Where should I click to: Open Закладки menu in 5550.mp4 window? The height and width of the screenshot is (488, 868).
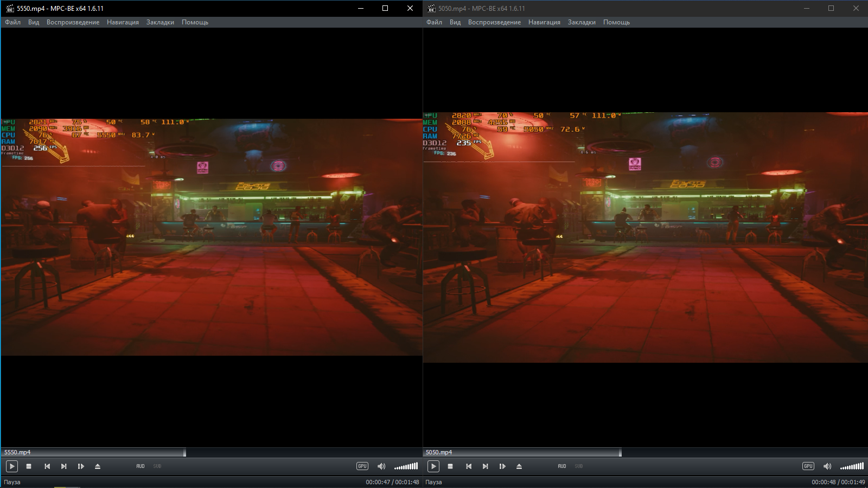pos(160,22)
